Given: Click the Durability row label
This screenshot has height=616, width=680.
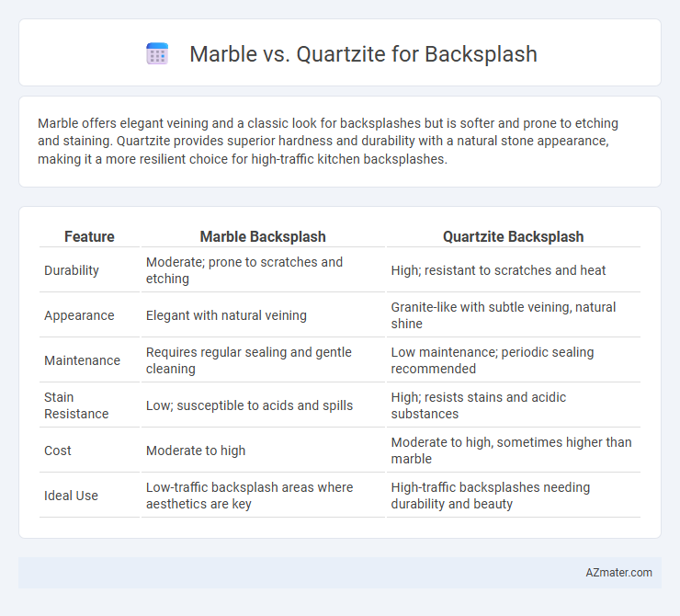Looking at the screenshot, I should 72,270.
